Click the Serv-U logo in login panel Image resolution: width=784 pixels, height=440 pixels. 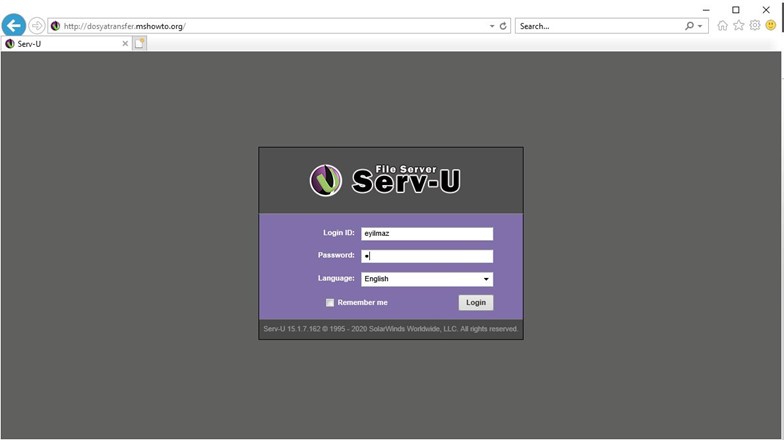(386, 180)
